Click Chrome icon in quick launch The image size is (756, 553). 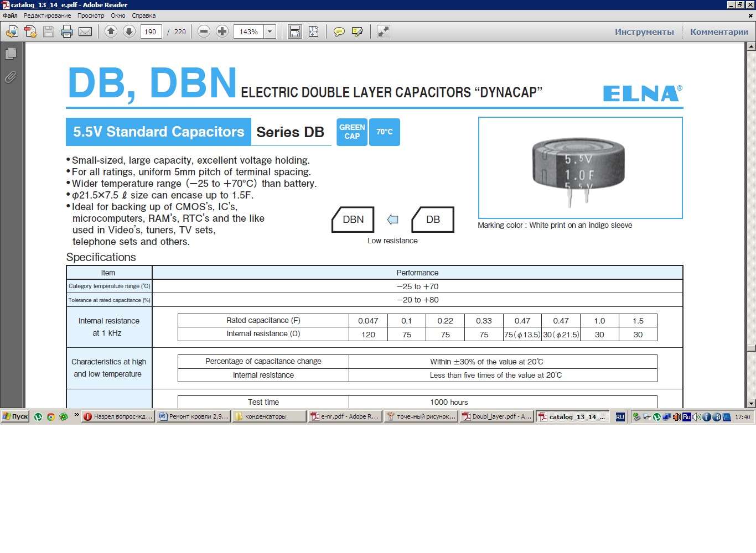[51, 417]
